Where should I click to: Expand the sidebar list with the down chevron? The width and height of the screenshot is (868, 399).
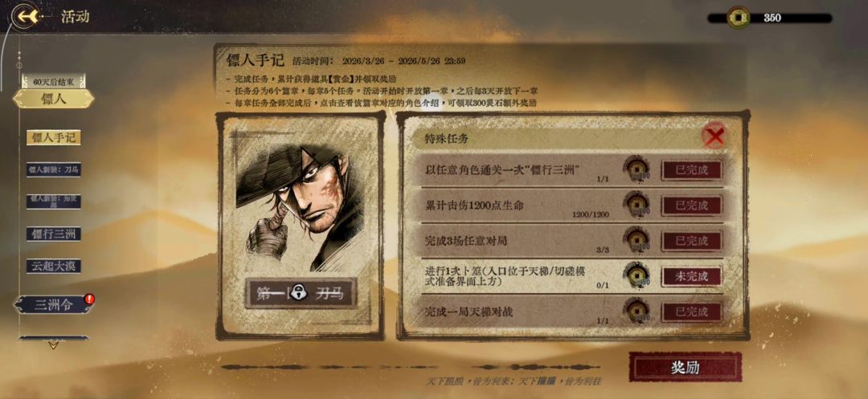[53, 345]
